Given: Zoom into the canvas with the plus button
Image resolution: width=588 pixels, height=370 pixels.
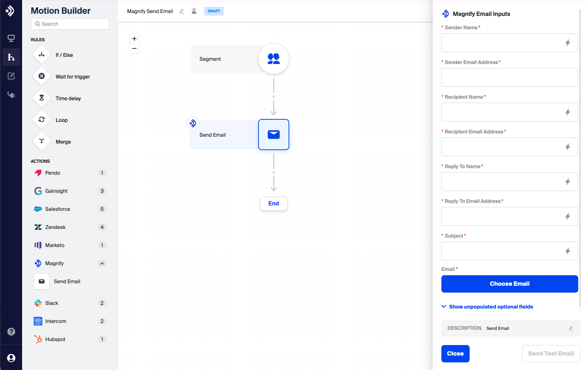Looking at the screenshot, I should click(x=134, y=38).
